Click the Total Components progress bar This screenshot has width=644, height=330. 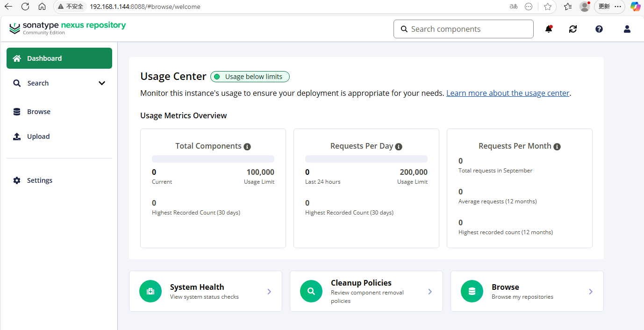[x=213, y=159]
